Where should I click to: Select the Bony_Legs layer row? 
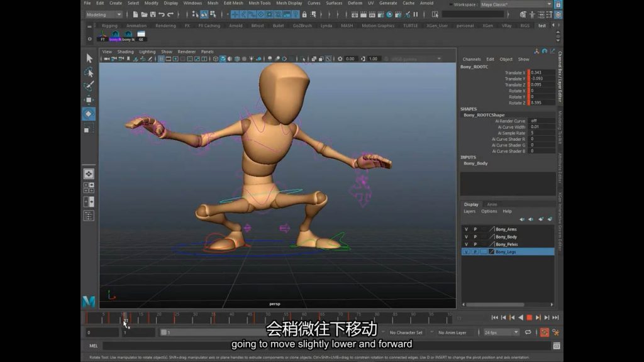point(508,251)
